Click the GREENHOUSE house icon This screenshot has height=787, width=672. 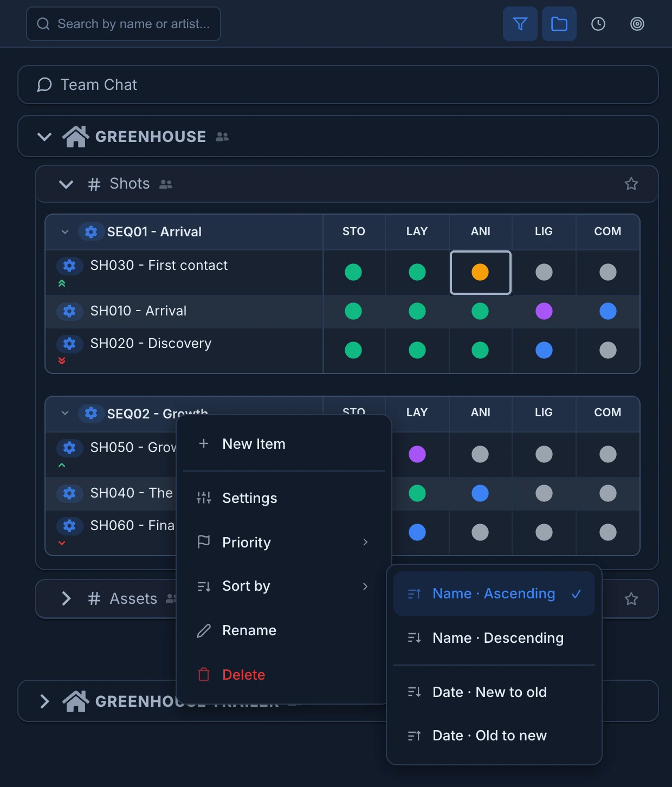(x=76, y=136)
